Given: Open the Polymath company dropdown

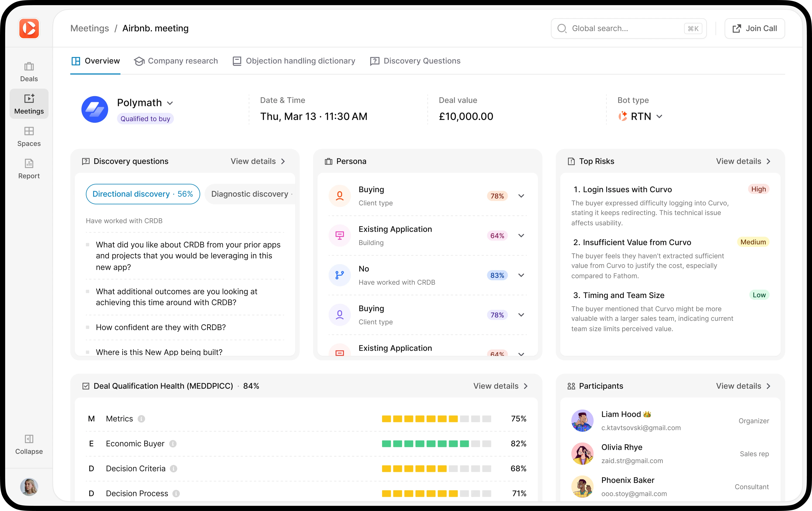Looking at the screenshot, I should point(170,103).
